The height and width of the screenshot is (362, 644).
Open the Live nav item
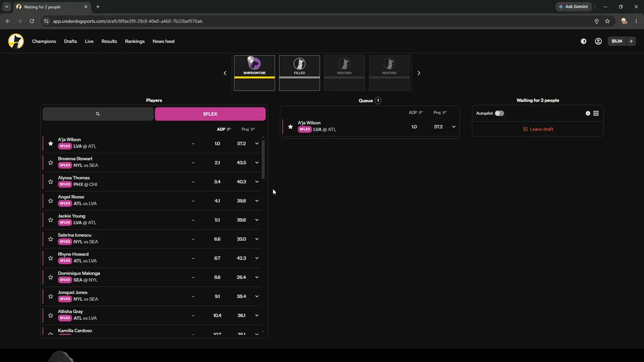coord(89,41)
